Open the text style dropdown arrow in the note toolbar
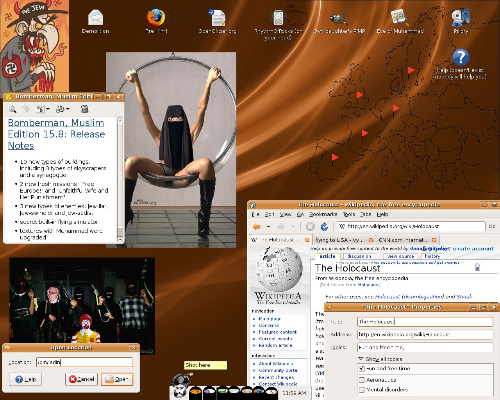Screen dimensions: 500x400 (x=48, y=109)
